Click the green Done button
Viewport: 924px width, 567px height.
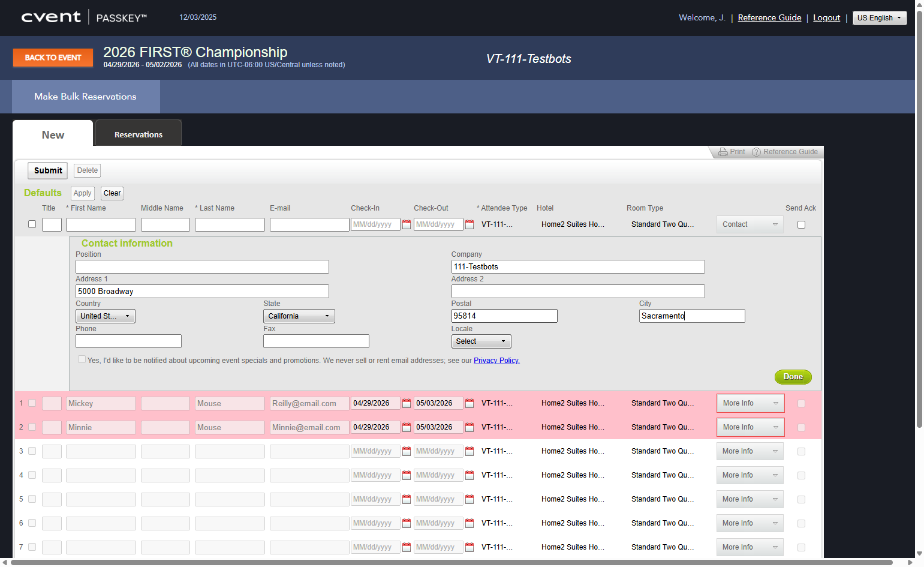pos(793,377)
